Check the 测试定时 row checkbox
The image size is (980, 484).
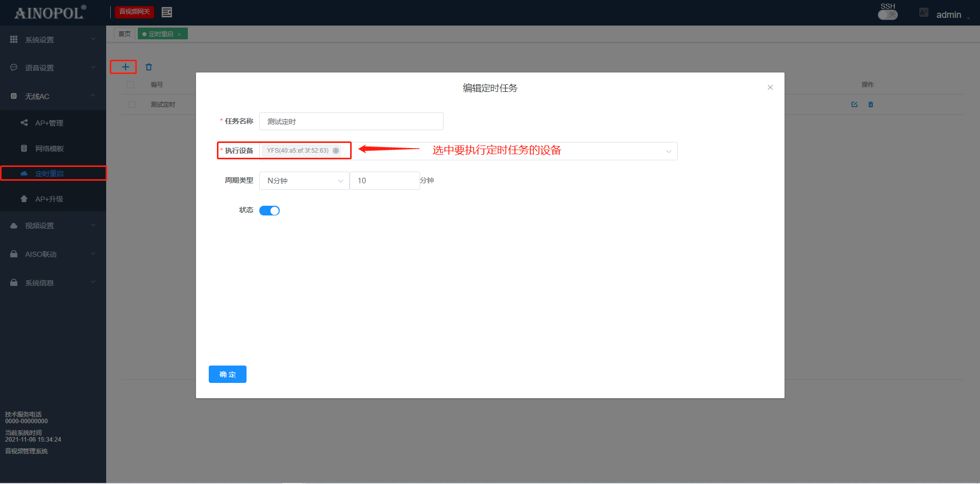(x=132, y=105)
